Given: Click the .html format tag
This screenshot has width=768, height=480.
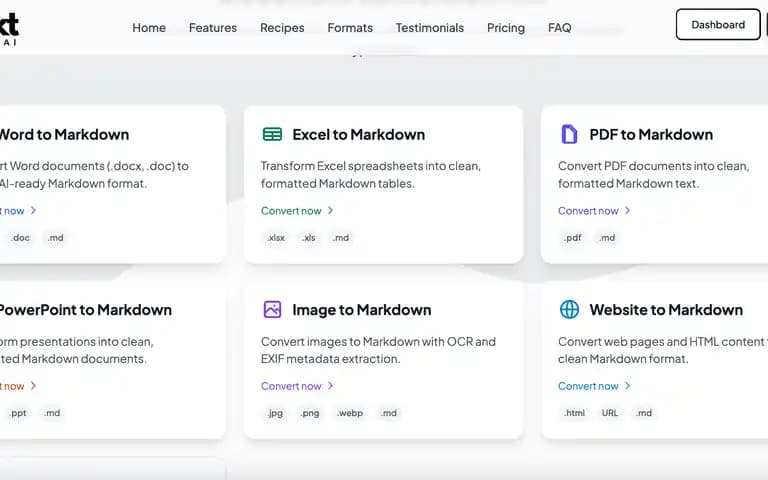Looking at the screenshot, I should coord(574,413).
